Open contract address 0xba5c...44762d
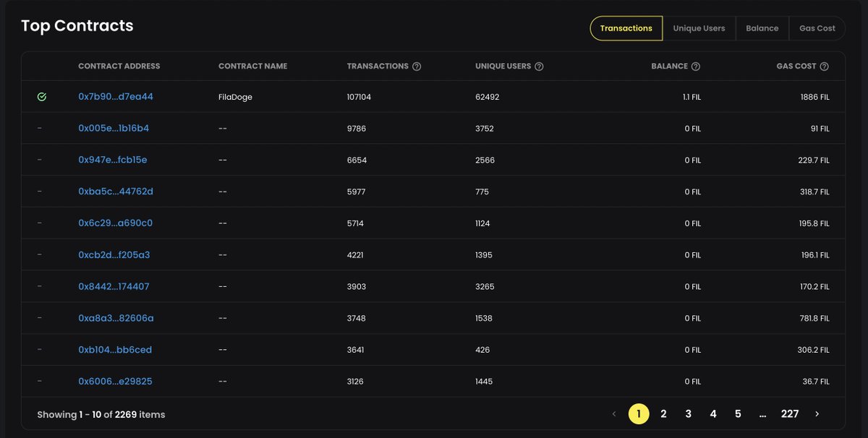 [116, 192]
